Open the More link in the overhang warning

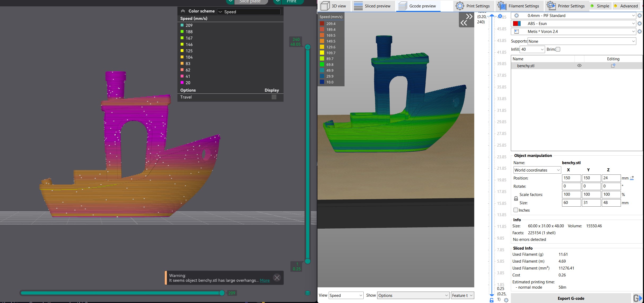[265, 280]
